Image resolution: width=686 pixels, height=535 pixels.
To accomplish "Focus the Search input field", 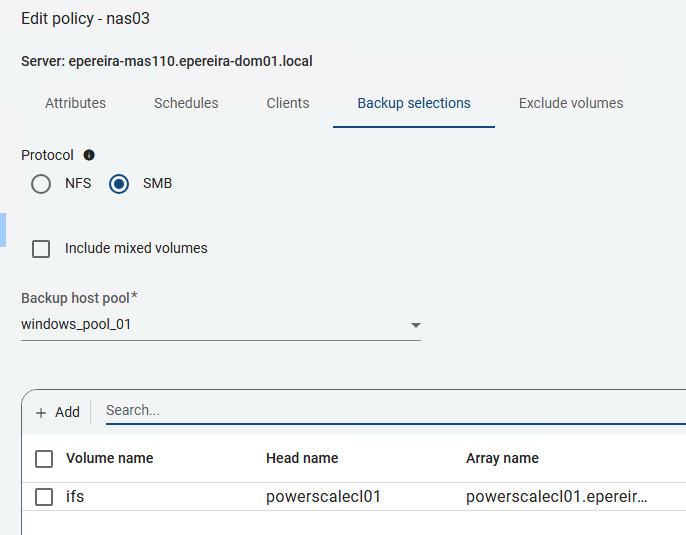I will [x=390, y=410].
